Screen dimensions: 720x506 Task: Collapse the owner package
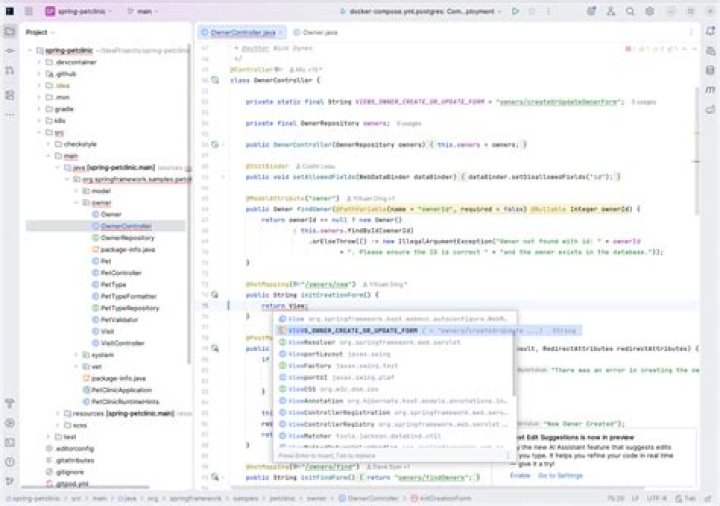coord(76,202)
